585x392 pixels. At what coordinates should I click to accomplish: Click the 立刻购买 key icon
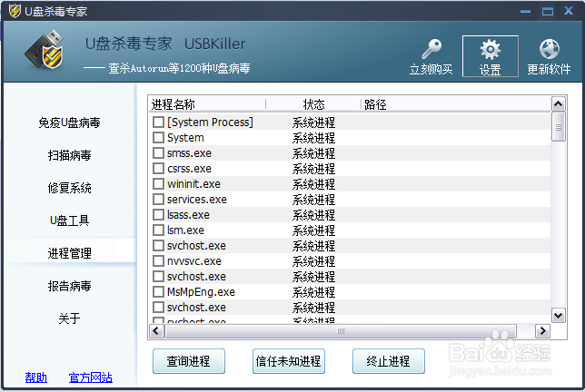(431, 49)
